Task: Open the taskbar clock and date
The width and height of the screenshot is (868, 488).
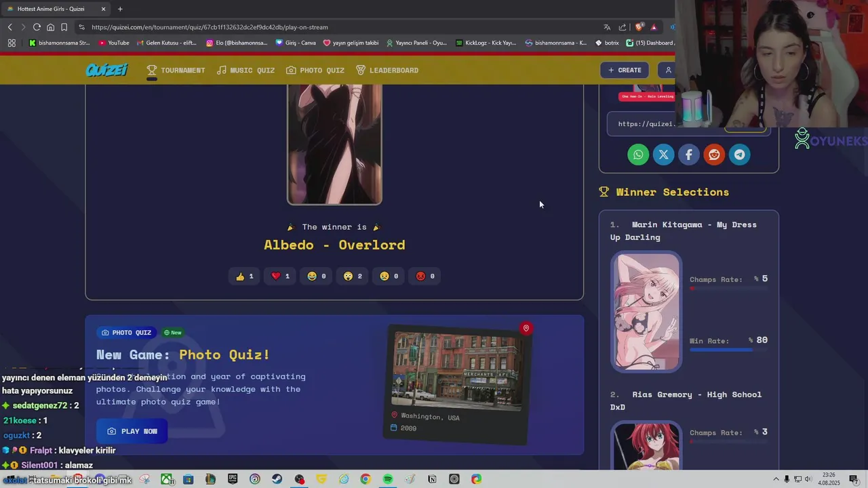Action: (829, 479)
